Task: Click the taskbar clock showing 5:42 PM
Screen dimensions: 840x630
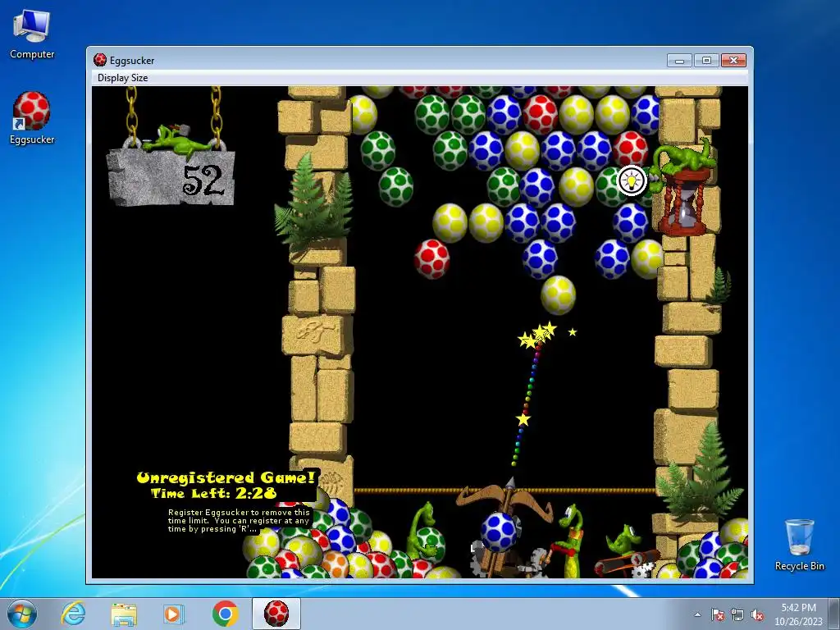Action: click(798, 614)
